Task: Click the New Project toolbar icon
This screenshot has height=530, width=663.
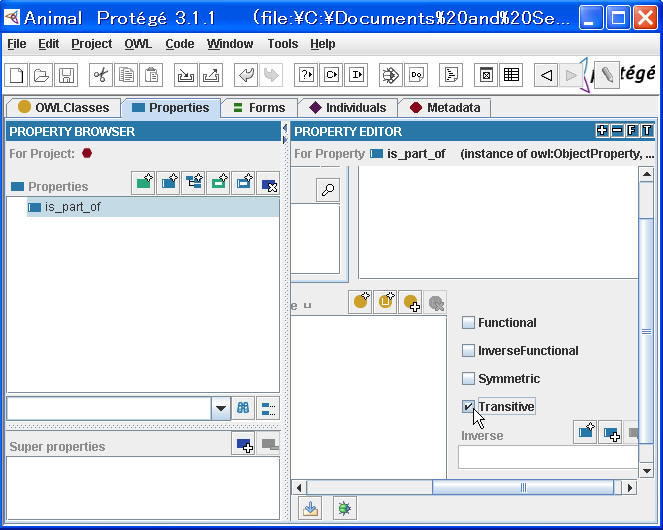Action: 16,75
